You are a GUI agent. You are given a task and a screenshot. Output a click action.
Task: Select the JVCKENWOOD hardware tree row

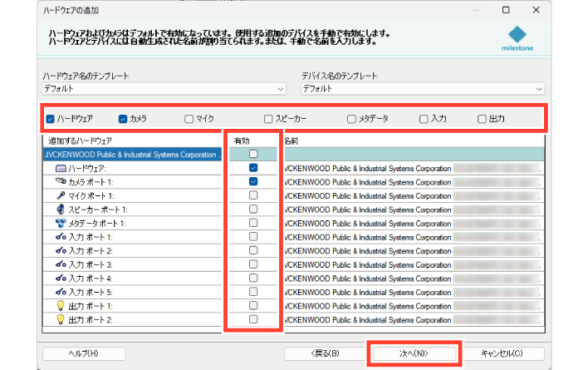coord(131,154)
